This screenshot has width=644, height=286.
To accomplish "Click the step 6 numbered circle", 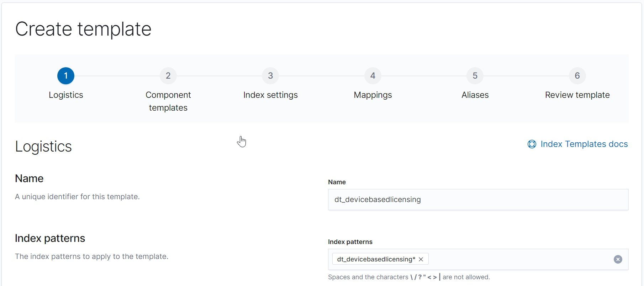I will (577, 76).
